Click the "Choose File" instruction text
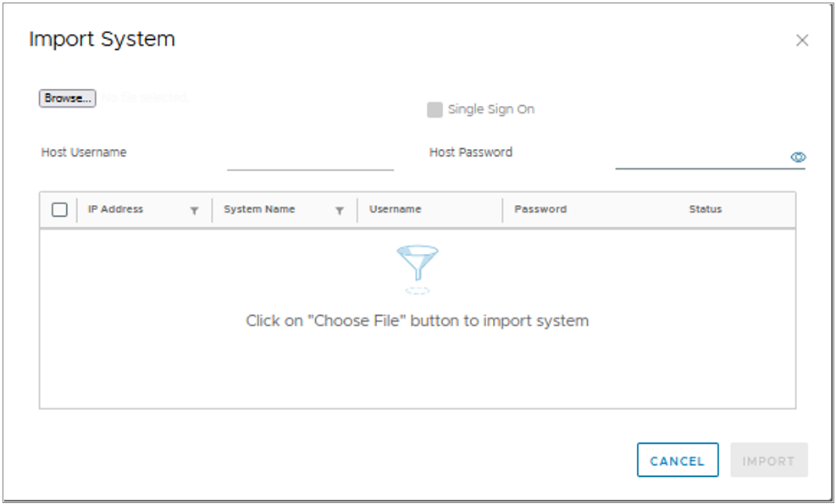Viewport: 836px width, 504px height. (417, 320)
